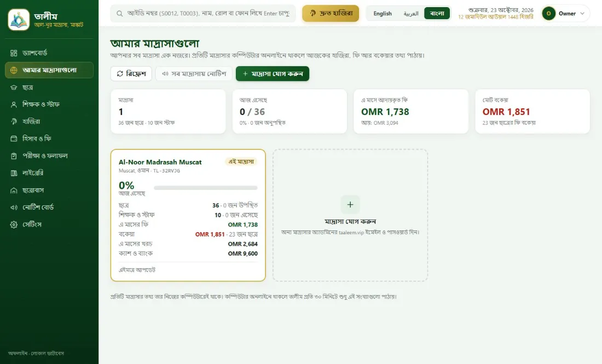
Task: Open the ড্যাশবোর্ড dashboard grid icon
Action: pos(14,53)
